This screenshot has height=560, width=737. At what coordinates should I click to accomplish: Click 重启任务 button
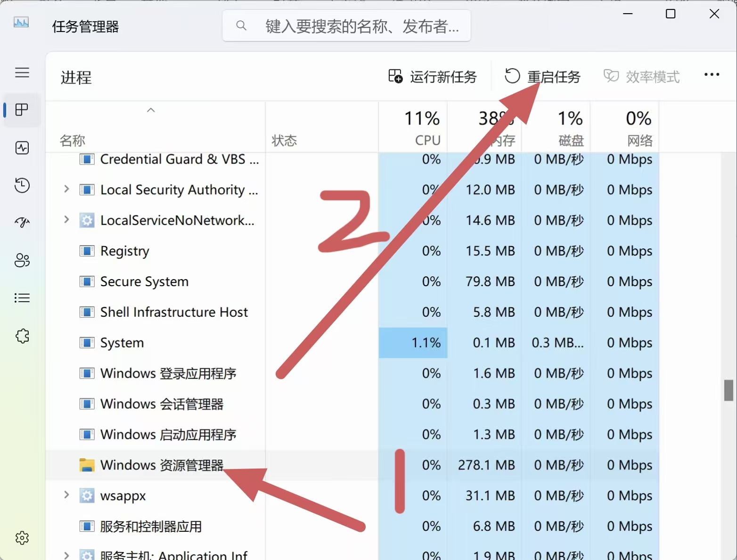543,76
